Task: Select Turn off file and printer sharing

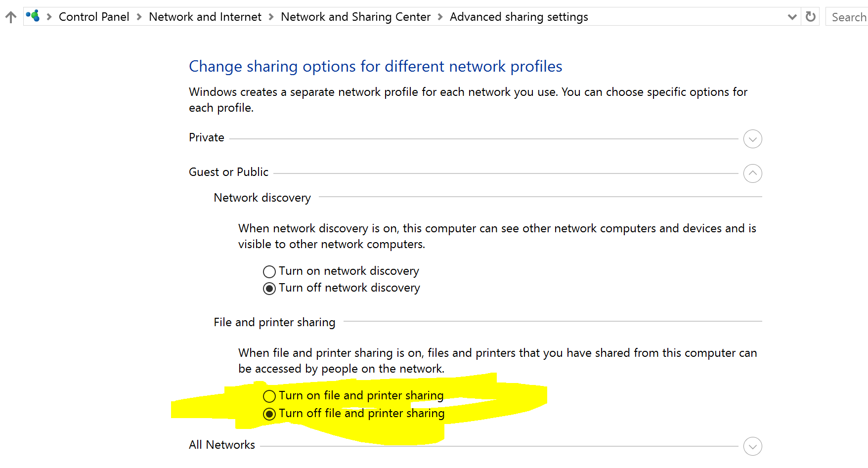Action: [269, 414]
